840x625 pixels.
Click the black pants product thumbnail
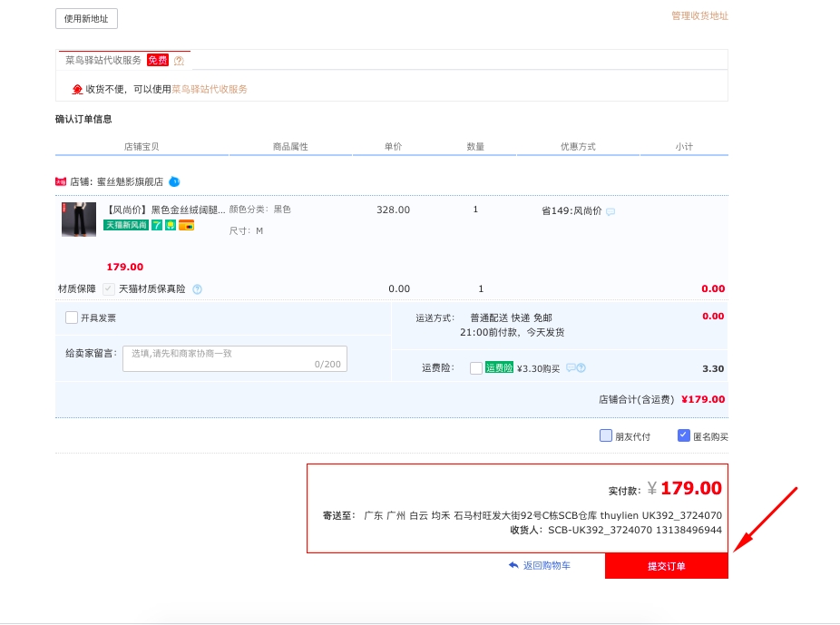point(78,220)
